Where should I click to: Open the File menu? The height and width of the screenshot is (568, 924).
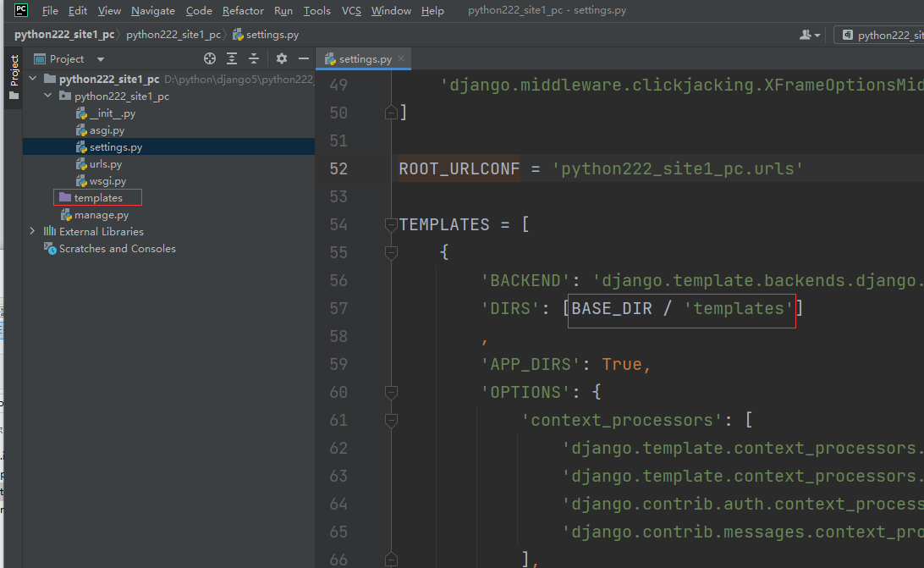50,11
